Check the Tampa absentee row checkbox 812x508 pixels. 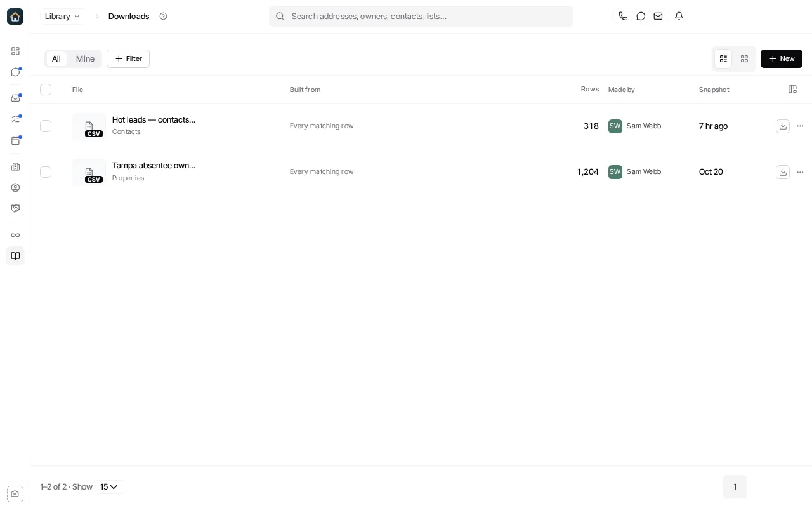46,172
